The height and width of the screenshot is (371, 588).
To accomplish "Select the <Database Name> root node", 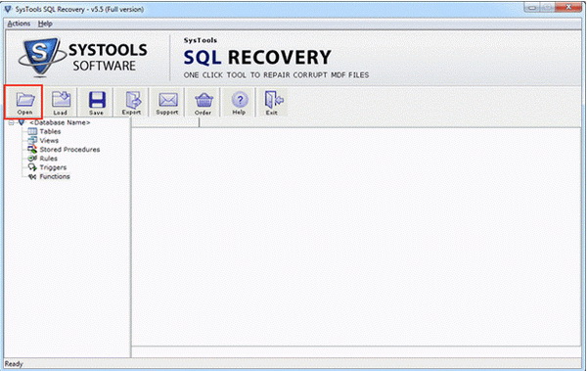I will 60,122.
